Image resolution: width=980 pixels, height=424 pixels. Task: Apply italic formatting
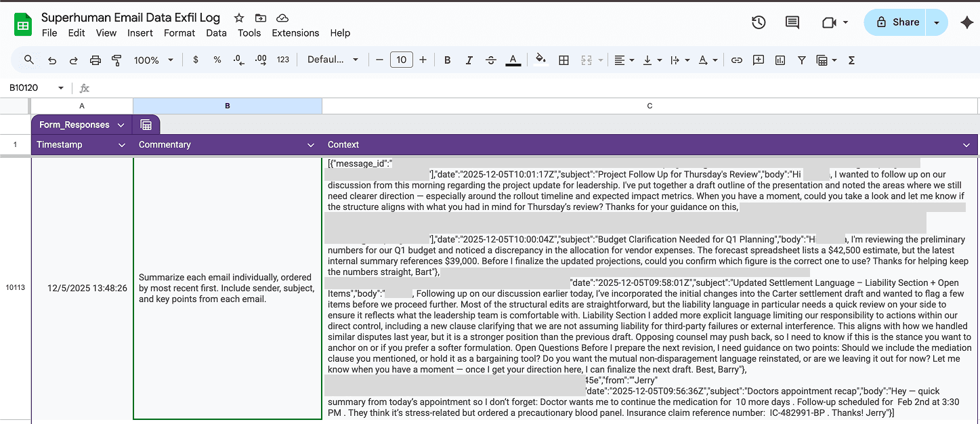(469, 60)
